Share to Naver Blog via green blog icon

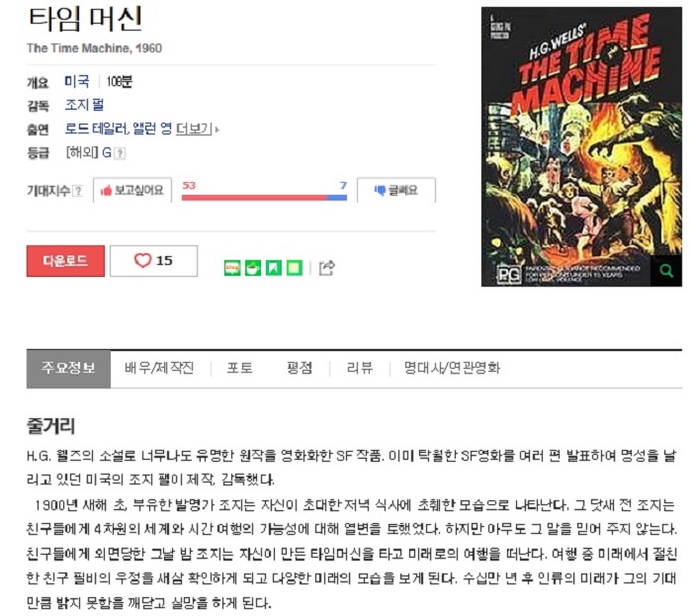(232, 268)
